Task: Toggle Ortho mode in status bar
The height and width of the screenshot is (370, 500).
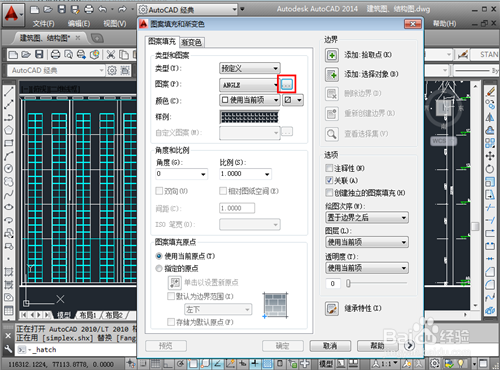Action: coord(168,363)
